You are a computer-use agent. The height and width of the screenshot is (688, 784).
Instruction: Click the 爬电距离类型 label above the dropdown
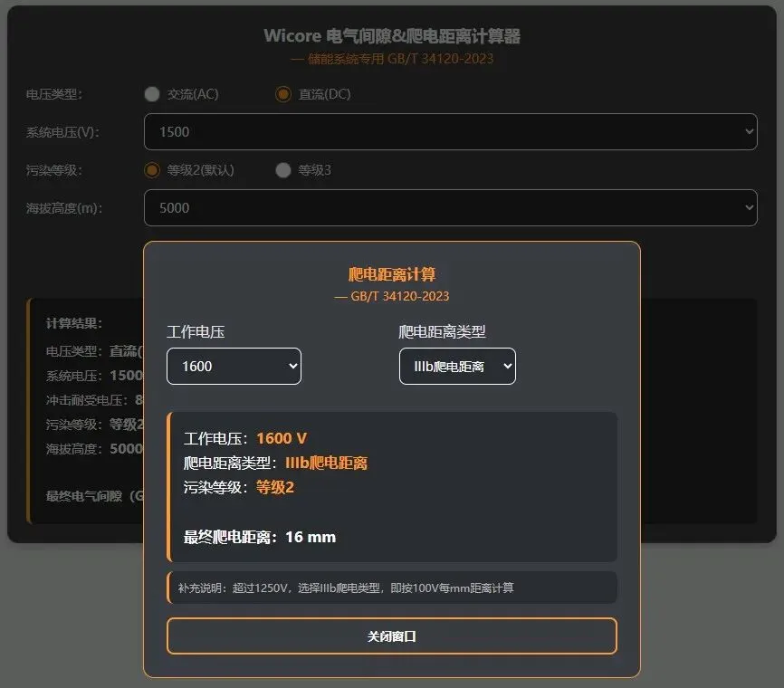click(442, 331)
